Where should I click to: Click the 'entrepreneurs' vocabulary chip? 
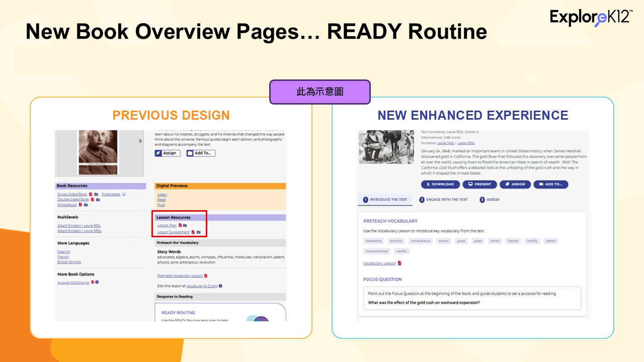[421, 241]
